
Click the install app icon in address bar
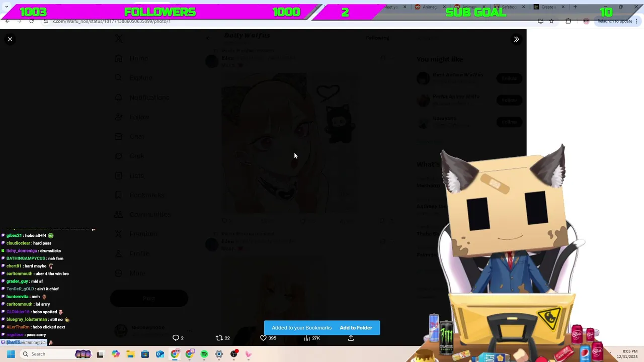point(540,21)
